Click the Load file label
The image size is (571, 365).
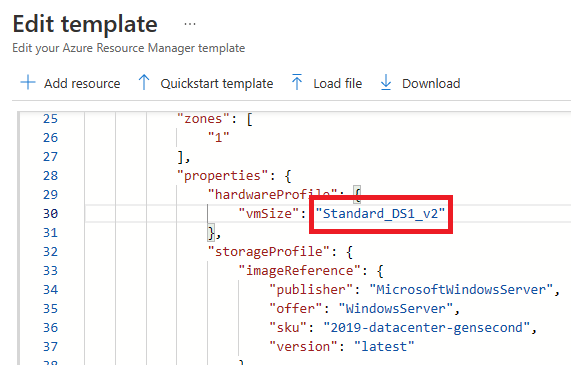pyautogui.click(x=338, y=84)
